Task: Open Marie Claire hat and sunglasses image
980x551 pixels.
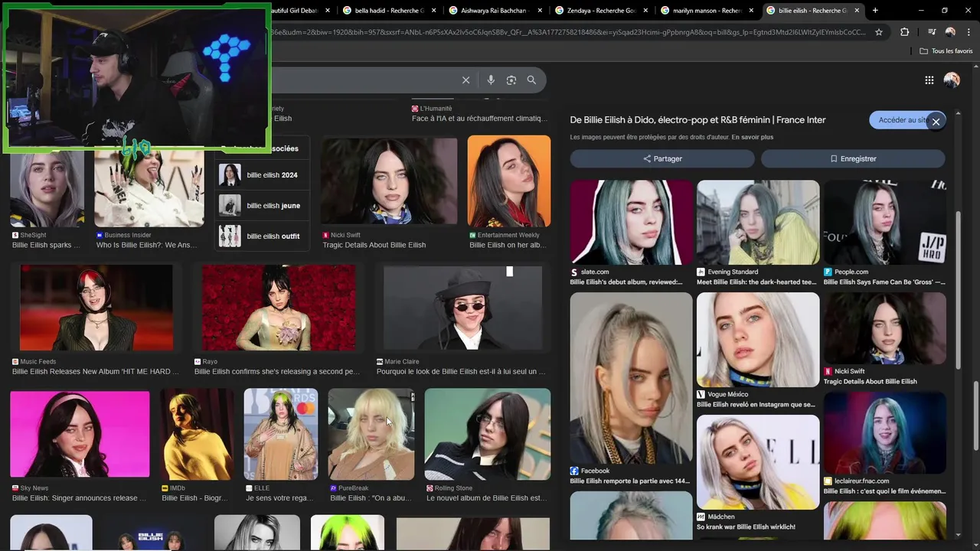Action: pyautogui.click(x=462, y=308)
